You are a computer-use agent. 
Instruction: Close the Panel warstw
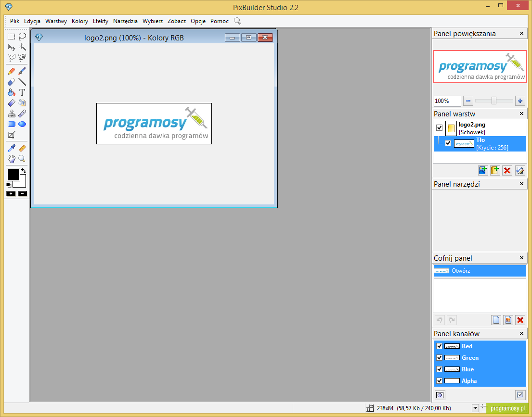pos(521,114)
